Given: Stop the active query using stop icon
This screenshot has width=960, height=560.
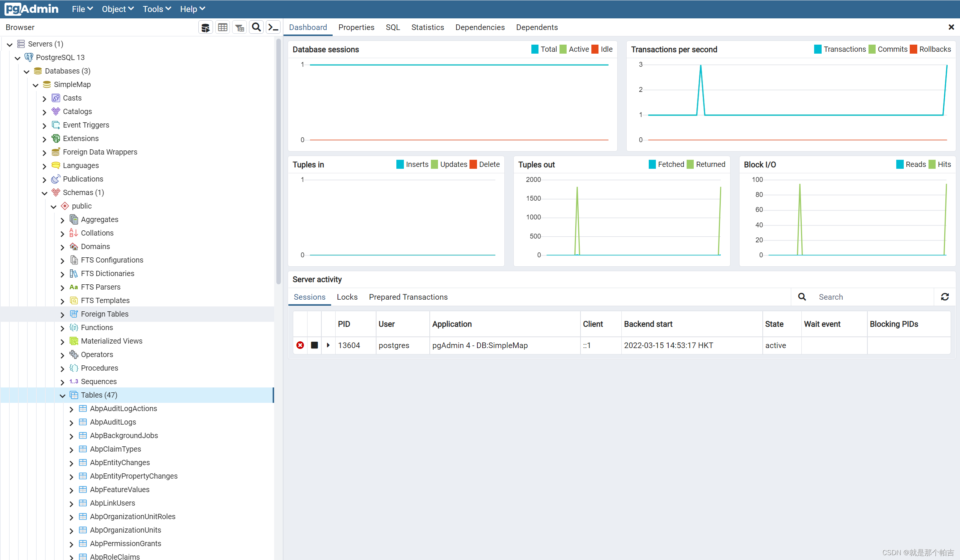Looking at the screenshot, I should tap(314, 345).
